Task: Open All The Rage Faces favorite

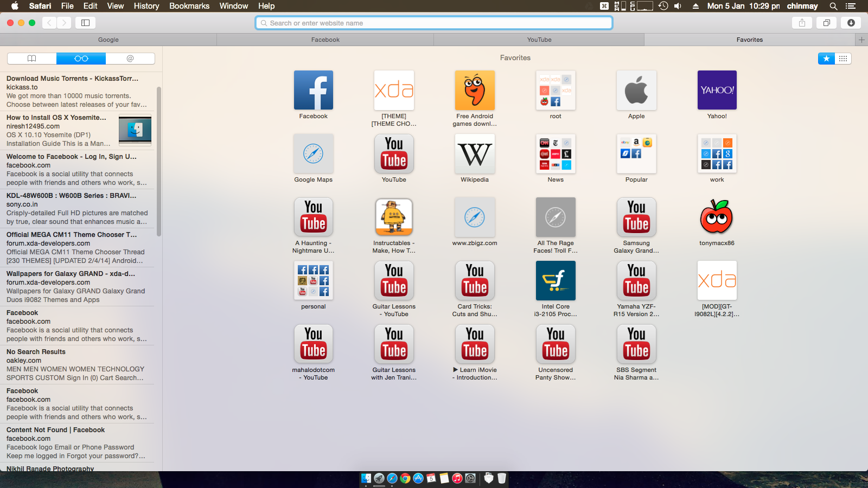Action: tap(556, 217)
